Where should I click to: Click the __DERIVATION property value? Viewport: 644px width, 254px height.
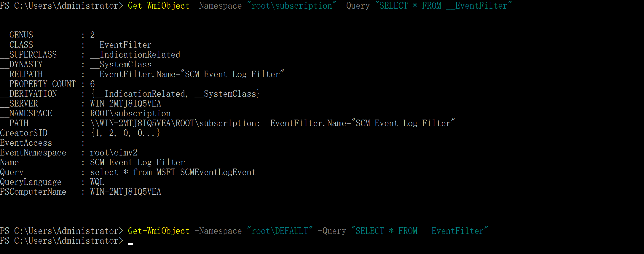175,94
